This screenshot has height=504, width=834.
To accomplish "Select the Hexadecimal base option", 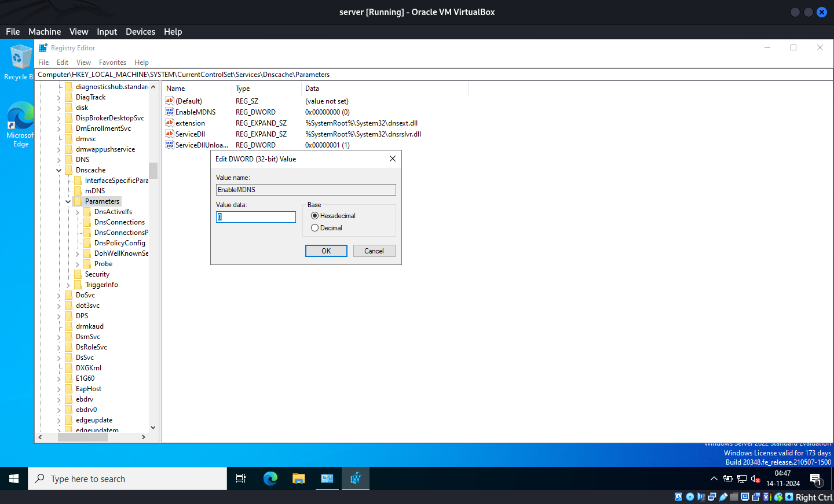I will pos(315,216).
